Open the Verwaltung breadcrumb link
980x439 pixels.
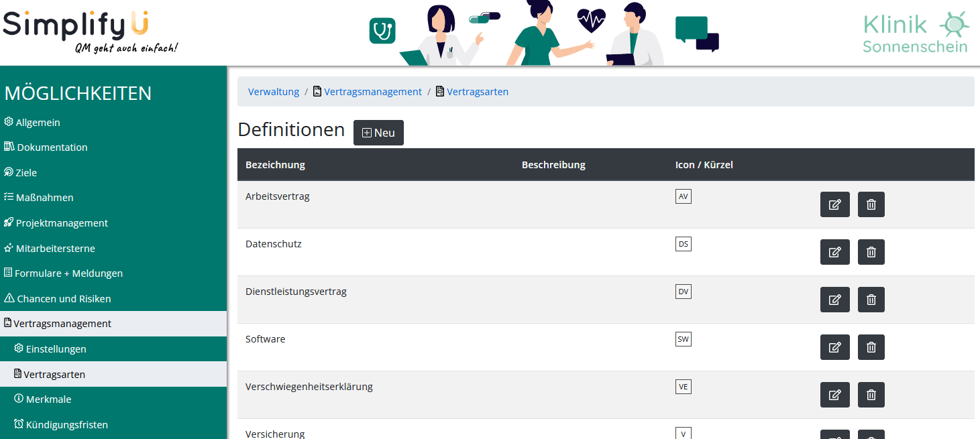point(274,92)
